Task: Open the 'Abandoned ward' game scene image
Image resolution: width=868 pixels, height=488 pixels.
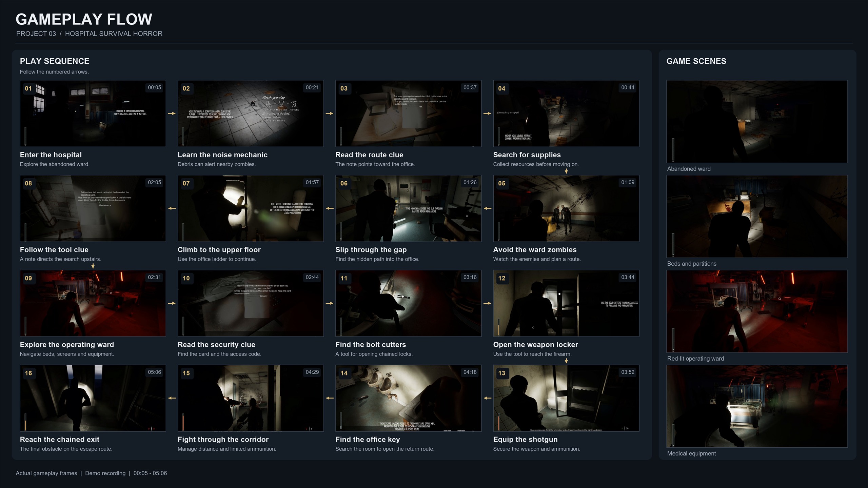Action: pos(757,122)
